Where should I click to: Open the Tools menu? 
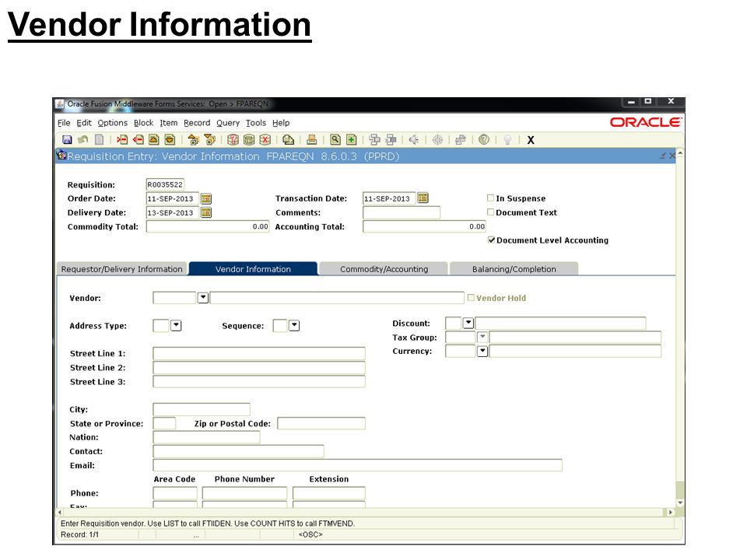click(x=256, y=123)
